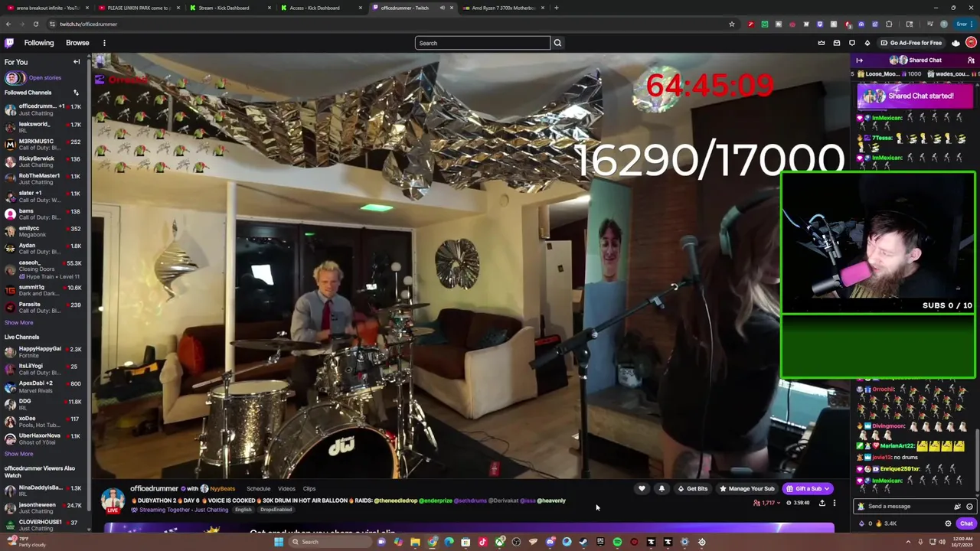Open the Bits diamond icon in top nav
The height and width of the screenshot is (551, 980).
tap(867, 43)
